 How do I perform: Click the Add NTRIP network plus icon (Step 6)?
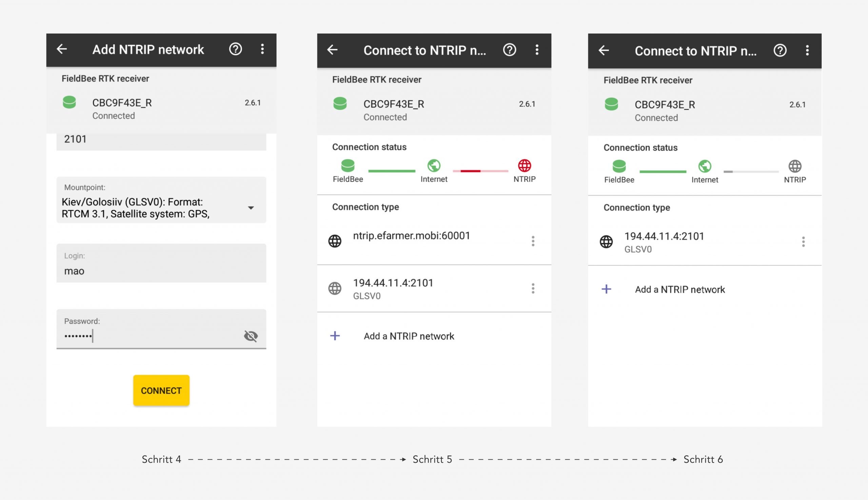click(606, 289)
